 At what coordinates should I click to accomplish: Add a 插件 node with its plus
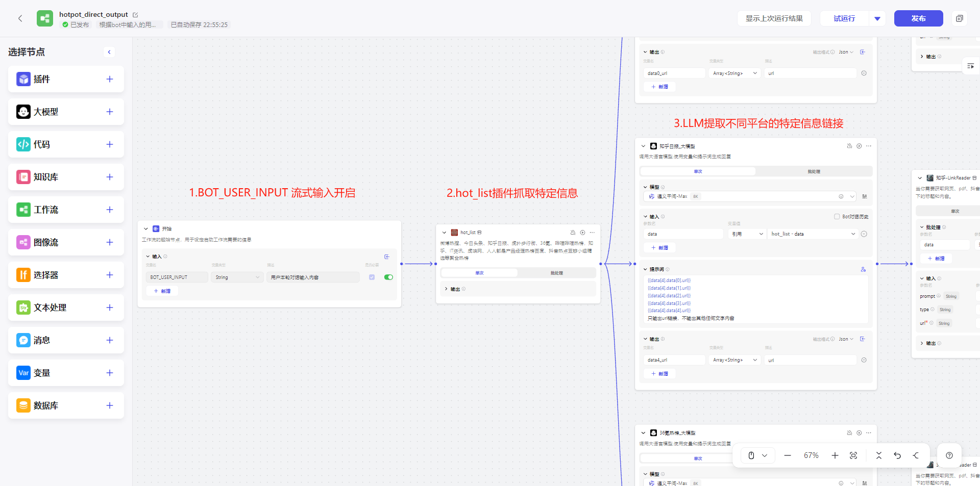(x=110, y=79)
